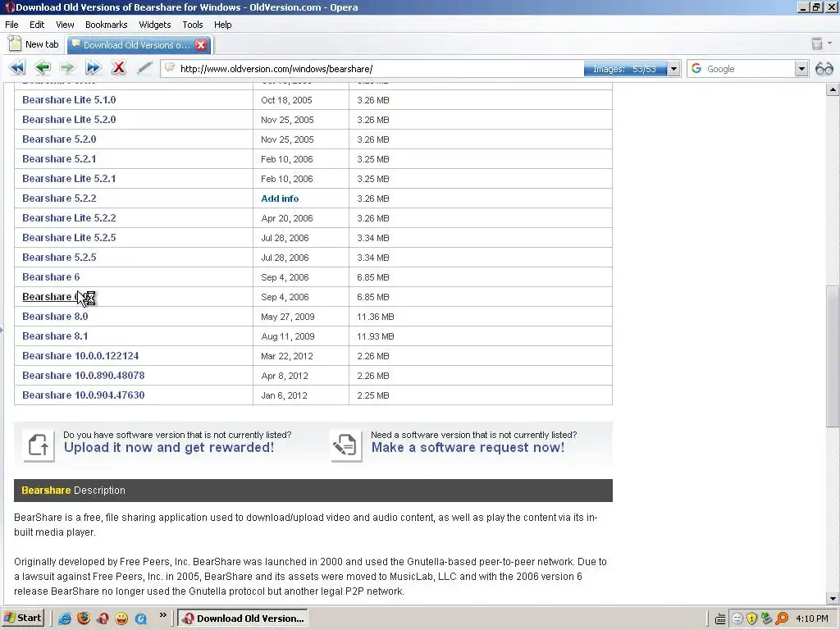Click the request icon beside Make a software request
This screenshot has height=630, width=840.
(346, 445)
